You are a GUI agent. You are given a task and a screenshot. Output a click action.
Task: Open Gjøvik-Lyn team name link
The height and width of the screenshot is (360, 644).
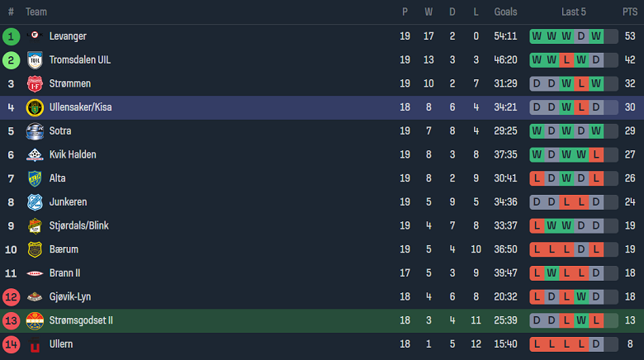[x=71, y=296]
